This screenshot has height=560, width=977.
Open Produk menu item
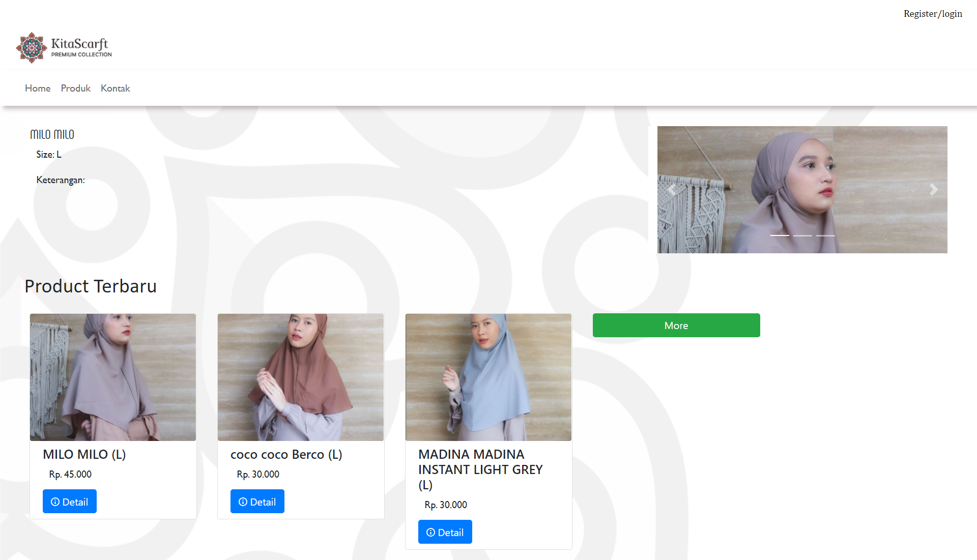pyautogui.click(x=75, y=88)
